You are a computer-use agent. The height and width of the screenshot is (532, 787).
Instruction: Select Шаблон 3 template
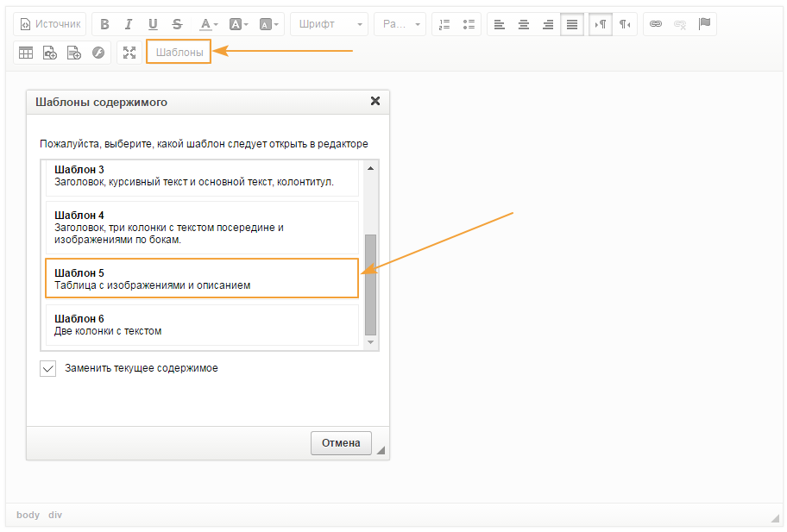[x=202, y=178]
